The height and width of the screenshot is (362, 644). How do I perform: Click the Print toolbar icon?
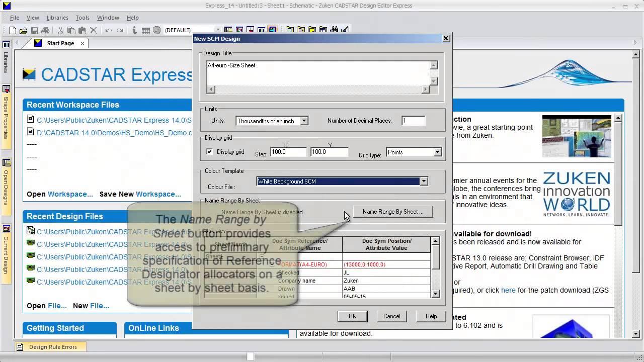(45, 30)
